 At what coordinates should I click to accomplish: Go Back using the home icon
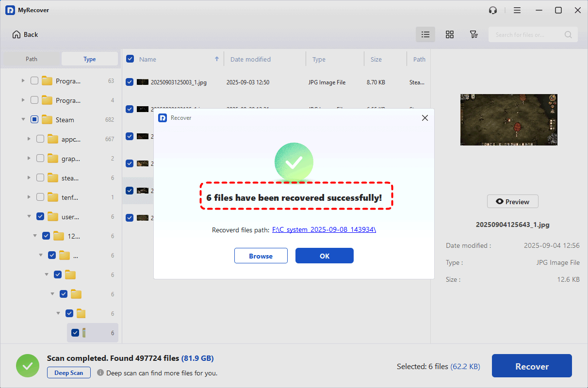[16, 34]
